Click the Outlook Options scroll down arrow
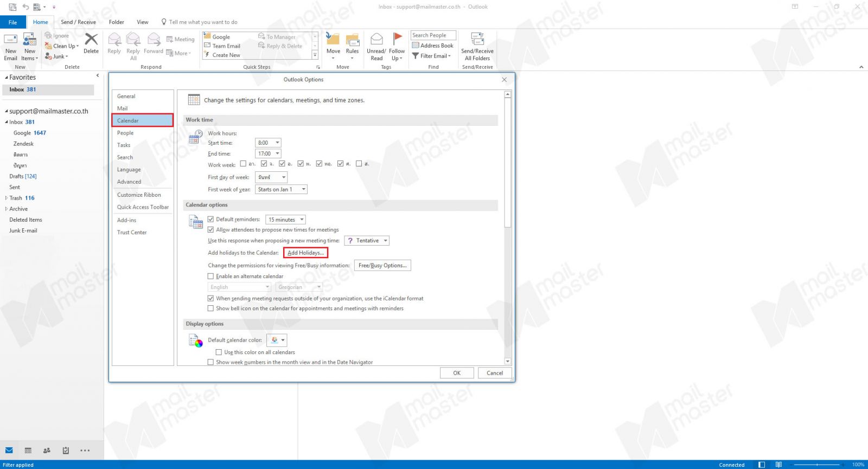Image resolution: width=868 pixels, height=469 pixels. click(x=508, y=361)
